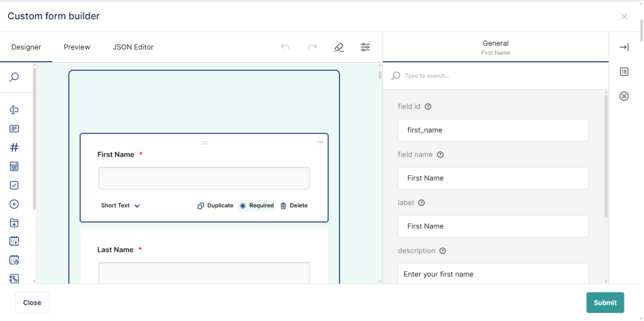Click Duplicate on First Name question

coord(215,205)
